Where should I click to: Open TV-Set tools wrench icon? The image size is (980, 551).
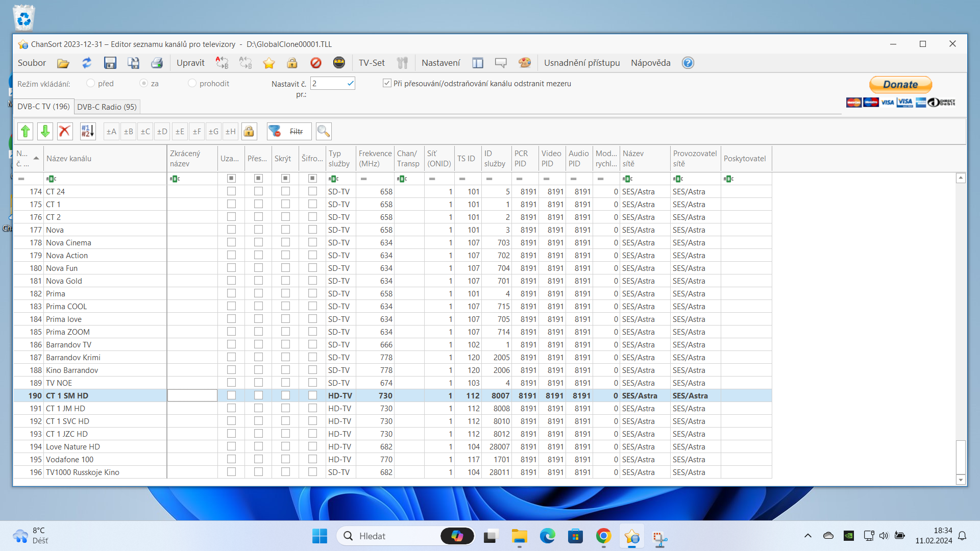point(403,63)
